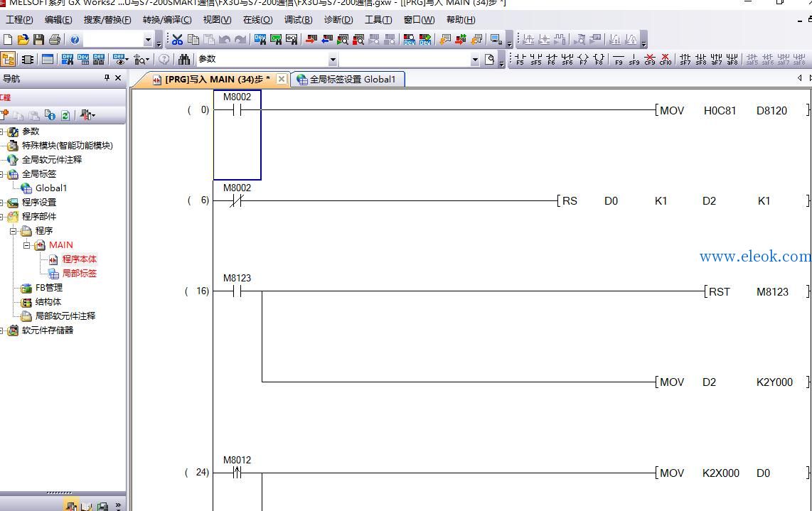Open the dropdown showing 参数
This screenshot has width=812, height=511.
coord(333,60)
